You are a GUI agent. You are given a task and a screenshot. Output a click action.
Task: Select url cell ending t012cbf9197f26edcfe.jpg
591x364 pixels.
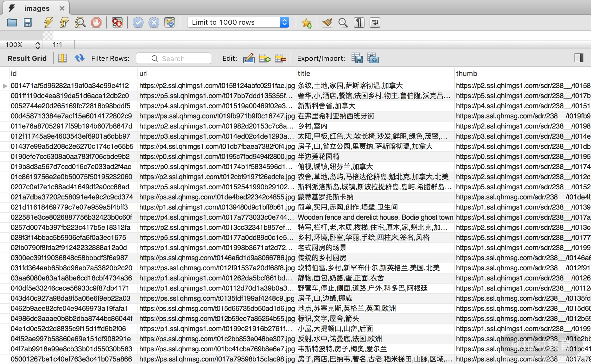pos(217,177)
